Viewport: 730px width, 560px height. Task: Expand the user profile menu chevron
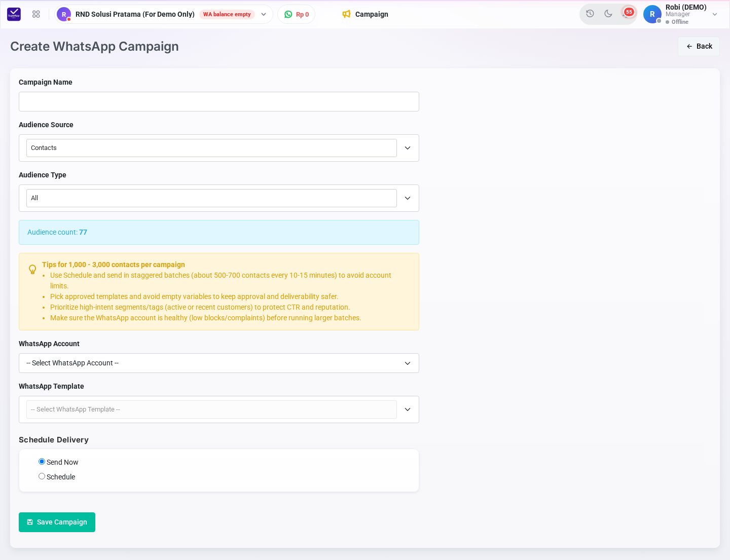(715, 14)
